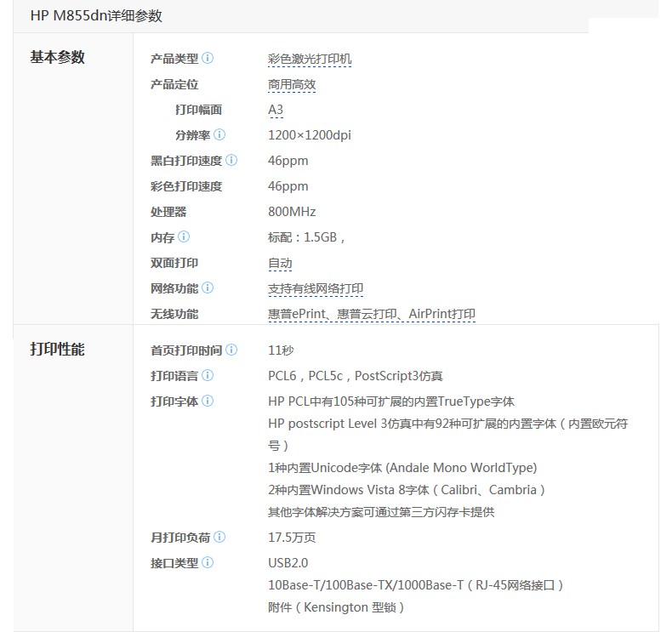This screenshot has width=672, height=632.
Task: Click the 产品定位 label
Action: (x=174, y=84)
